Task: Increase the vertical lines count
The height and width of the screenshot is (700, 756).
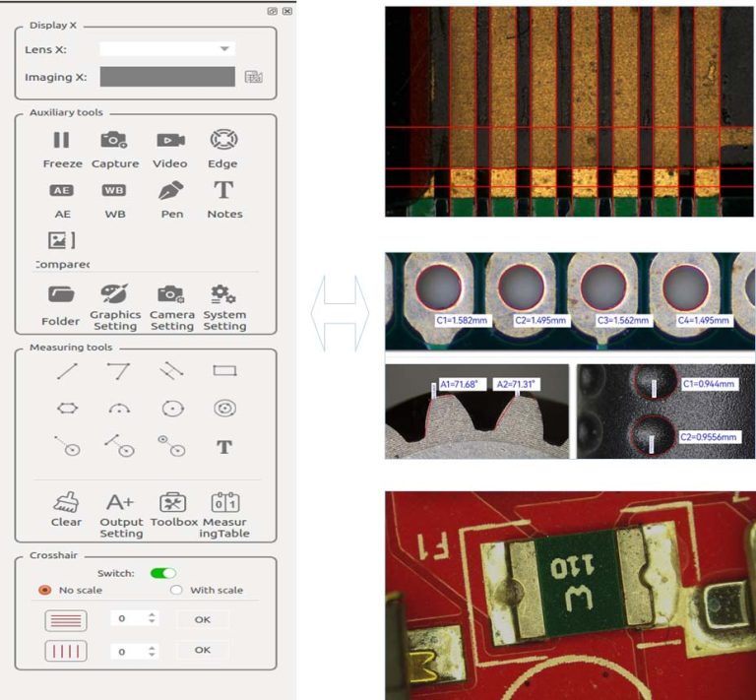Action: coord(153,648)
